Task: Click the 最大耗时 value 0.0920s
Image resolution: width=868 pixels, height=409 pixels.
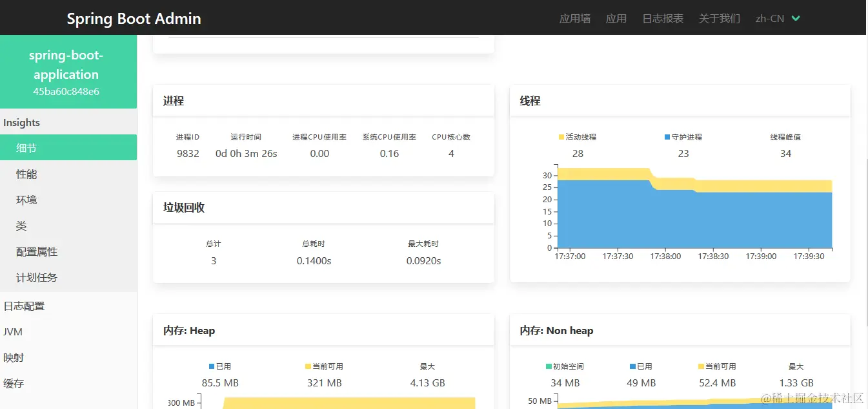Action: [x=423, y=261]
